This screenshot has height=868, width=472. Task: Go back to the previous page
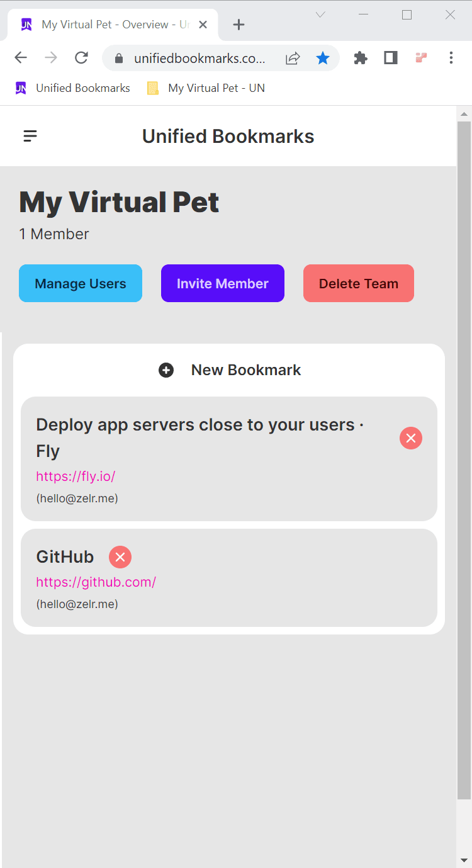(21, 59)
